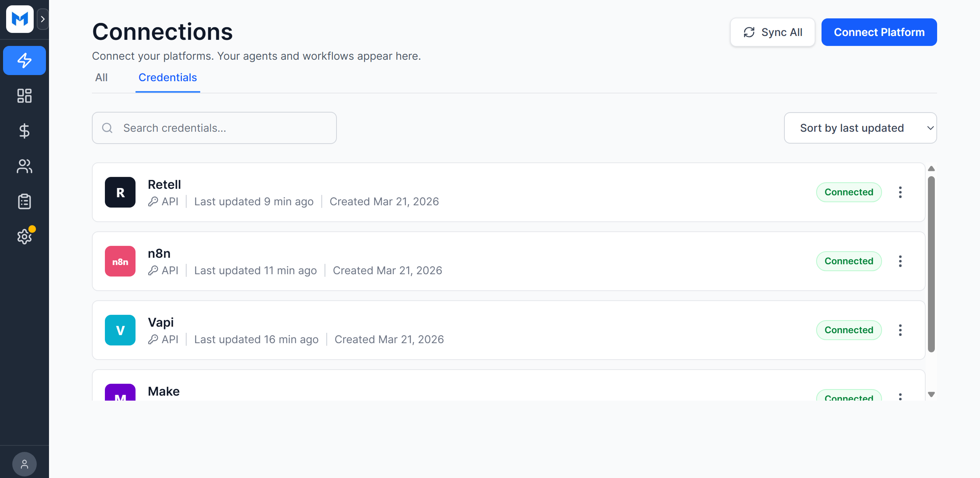Viewport: 980px width, 478px height.
Task: Open the Sort by last updated dropdown
Action: (860, 128)
